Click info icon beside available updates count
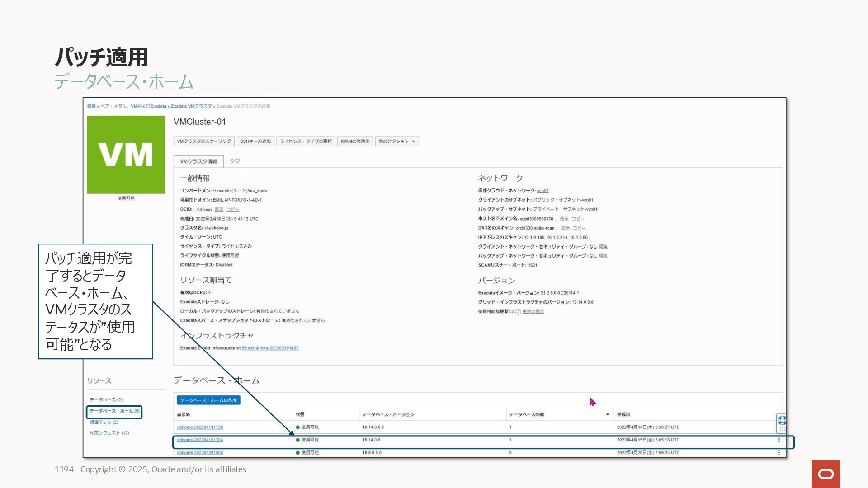 pos(518,312)
